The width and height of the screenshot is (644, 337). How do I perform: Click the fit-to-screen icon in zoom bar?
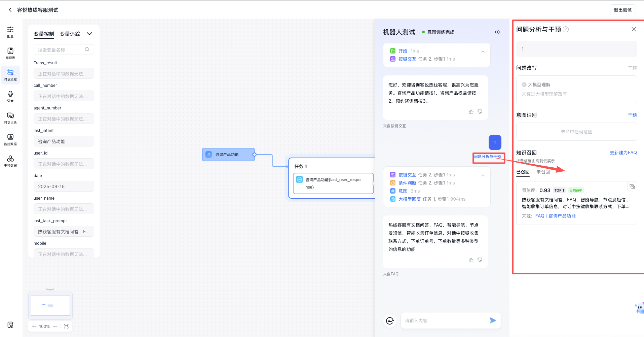point(66,326)
